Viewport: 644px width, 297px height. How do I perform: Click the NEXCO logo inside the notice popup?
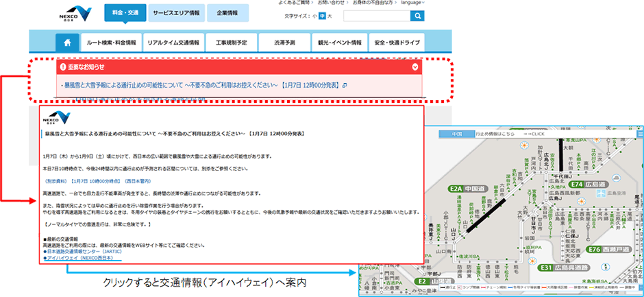pyautogui.click(x=57, y=118)
